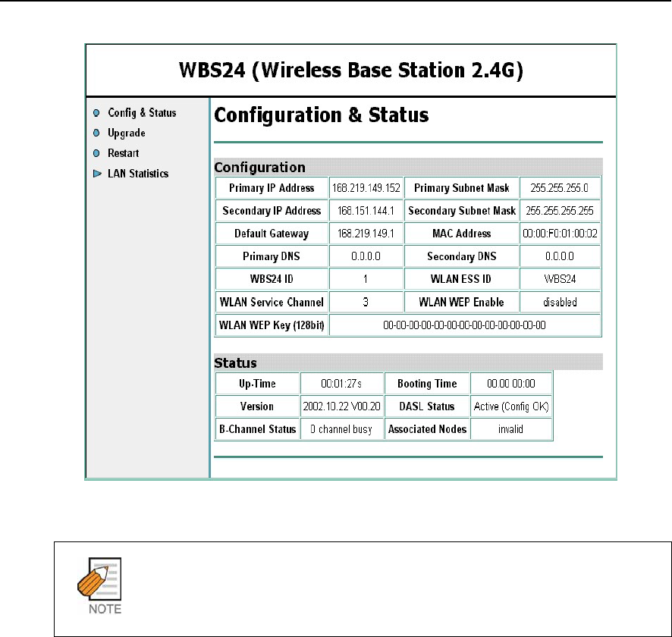Select the WBS24 (Wireless Base Station 2.4G) title
672x637 pixels.
351,71
